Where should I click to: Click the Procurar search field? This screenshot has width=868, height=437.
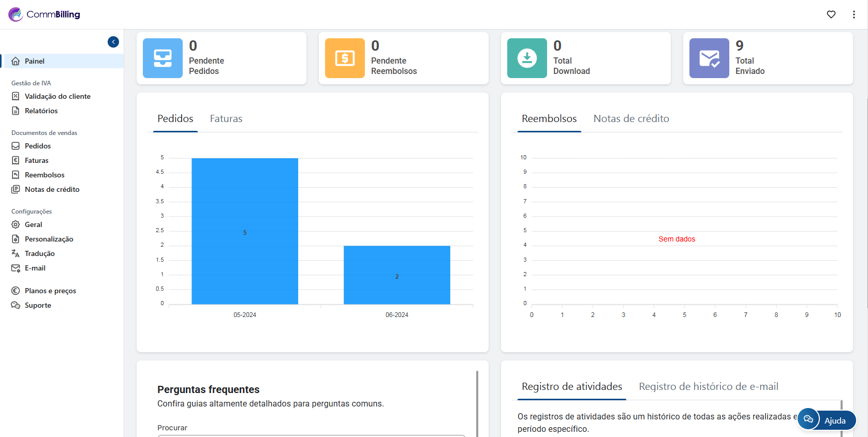coord(311,435)
